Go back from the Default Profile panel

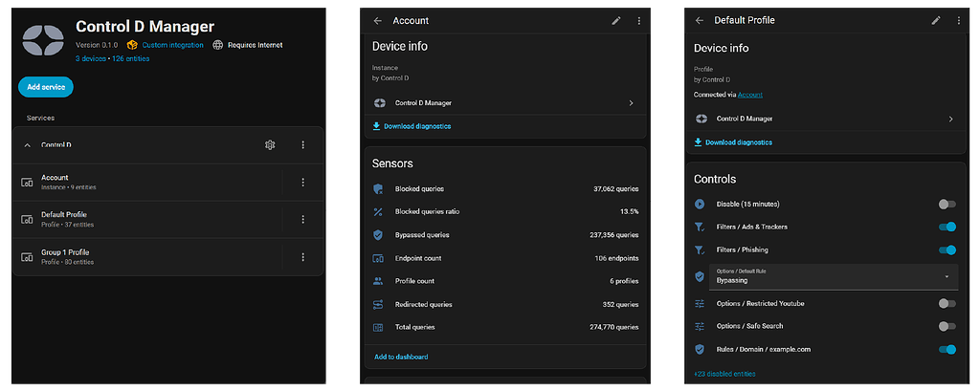click(x=700, y=21)
